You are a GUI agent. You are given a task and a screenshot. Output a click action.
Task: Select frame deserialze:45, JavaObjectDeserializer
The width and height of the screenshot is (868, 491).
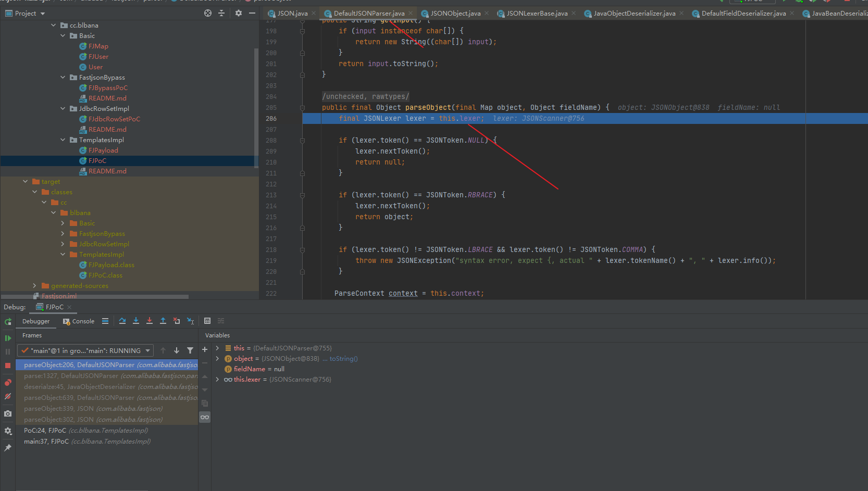pos(107,386)
